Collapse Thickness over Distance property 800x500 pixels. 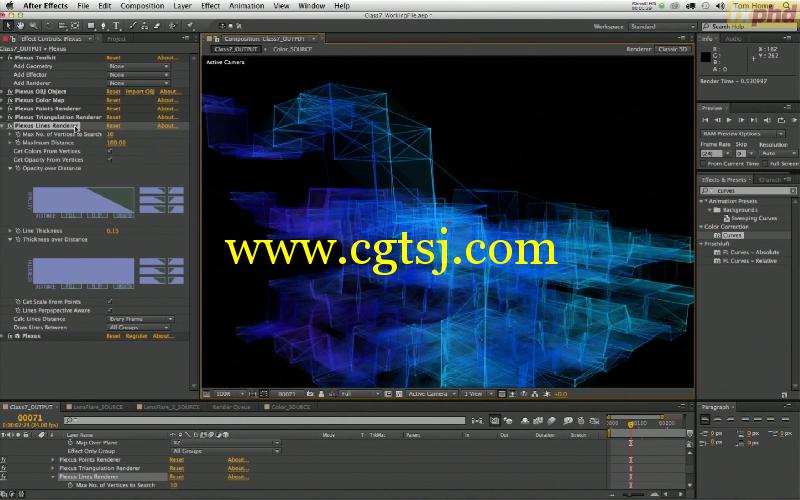click(x=10, y=239)
